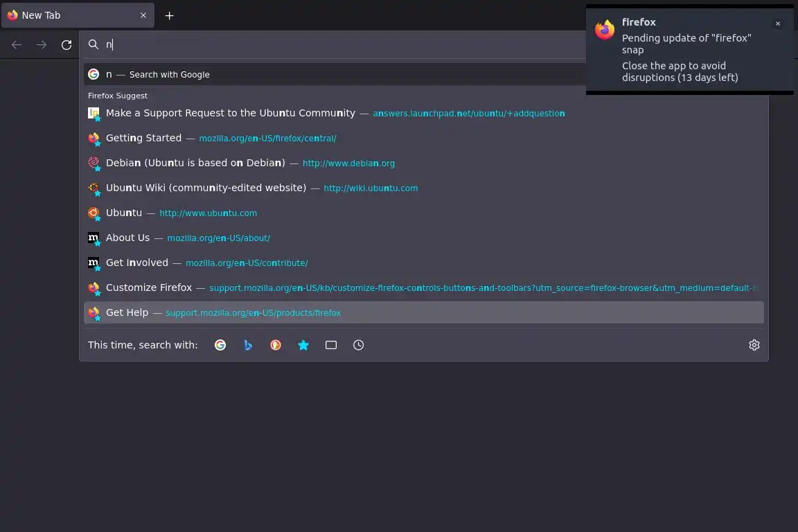This screenshot has height=532, width=798.
Task: Click the Google icon beside the search suggestion
Action: (94, 74)
